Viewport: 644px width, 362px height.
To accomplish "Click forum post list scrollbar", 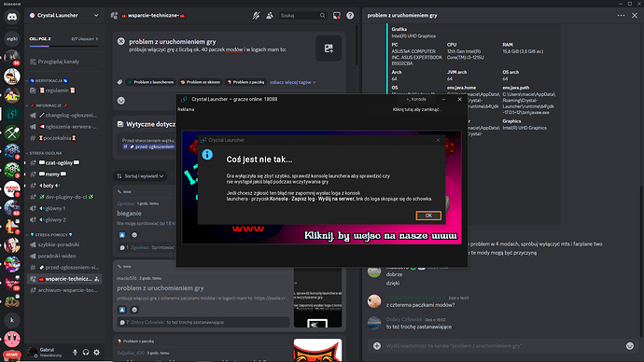I will 357,45.
